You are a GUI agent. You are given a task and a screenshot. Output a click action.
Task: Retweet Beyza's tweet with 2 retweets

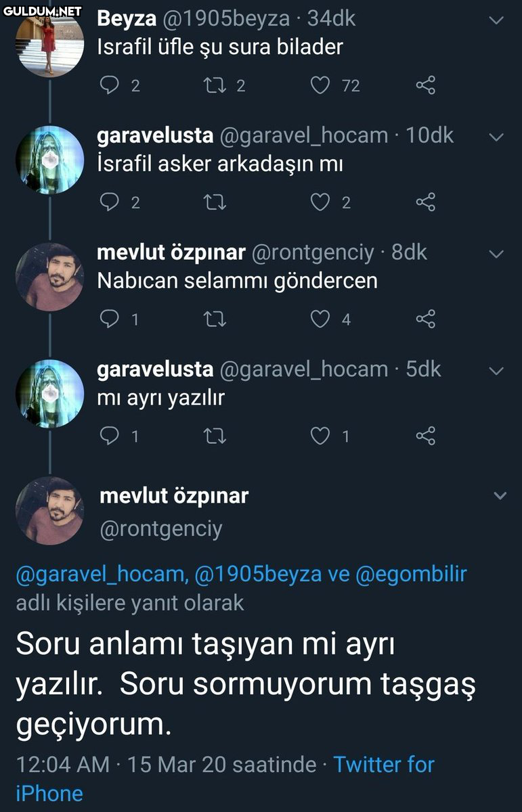point(214,85)
